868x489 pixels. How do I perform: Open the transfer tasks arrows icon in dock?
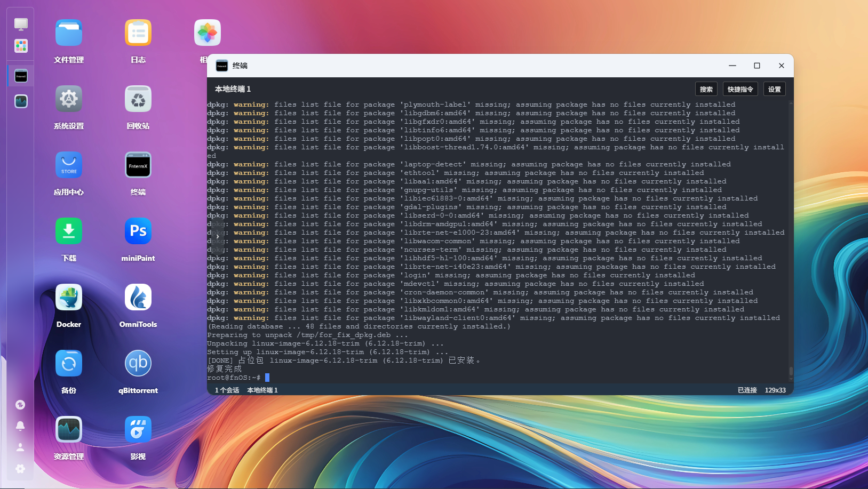coord(20,405)
